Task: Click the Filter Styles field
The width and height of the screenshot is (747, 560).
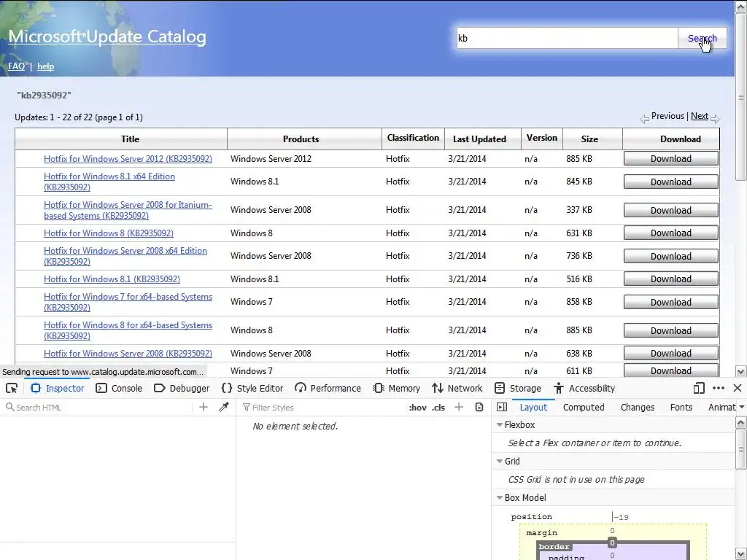Action: (x=322, y=408)
